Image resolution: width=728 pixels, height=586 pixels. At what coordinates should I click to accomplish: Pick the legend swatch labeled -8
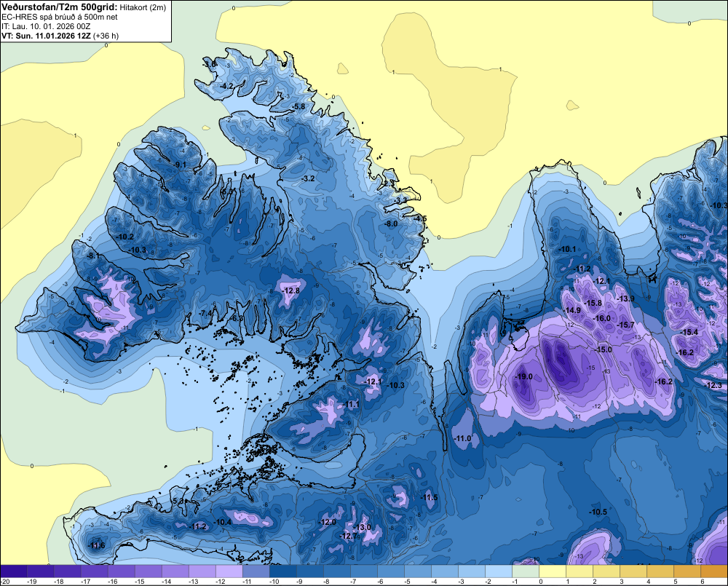coord(337,571)
